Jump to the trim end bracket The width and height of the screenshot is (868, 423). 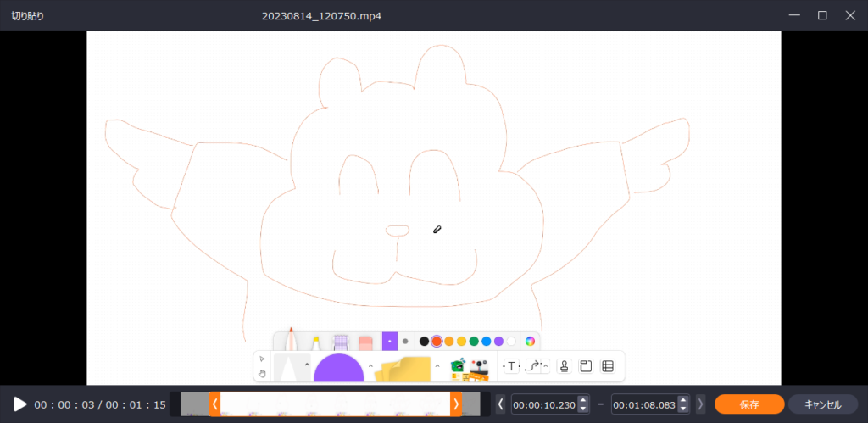(x=701, y=404)
